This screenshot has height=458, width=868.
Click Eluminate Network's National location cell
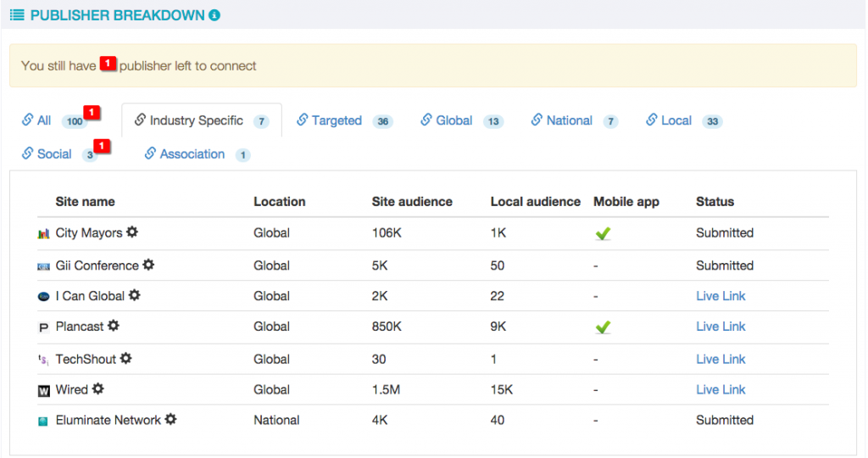pyautogui.click(x=276, y=420)
